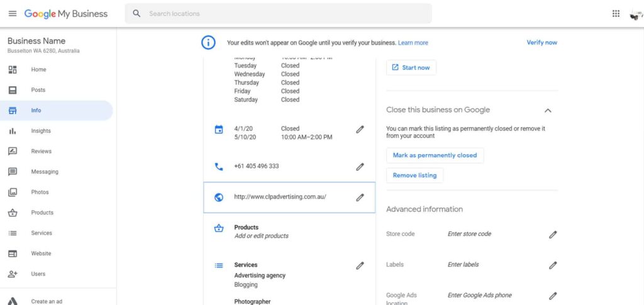Click the Advanced information heading
644x305 pixels.
[425, 209]
